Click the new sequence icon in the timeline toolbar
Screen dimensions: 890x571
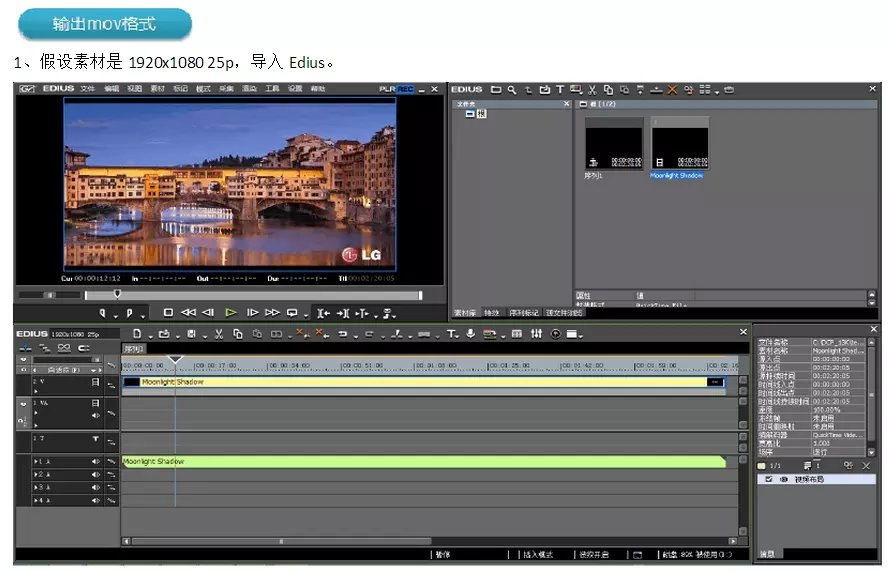(x=137, y=334)
